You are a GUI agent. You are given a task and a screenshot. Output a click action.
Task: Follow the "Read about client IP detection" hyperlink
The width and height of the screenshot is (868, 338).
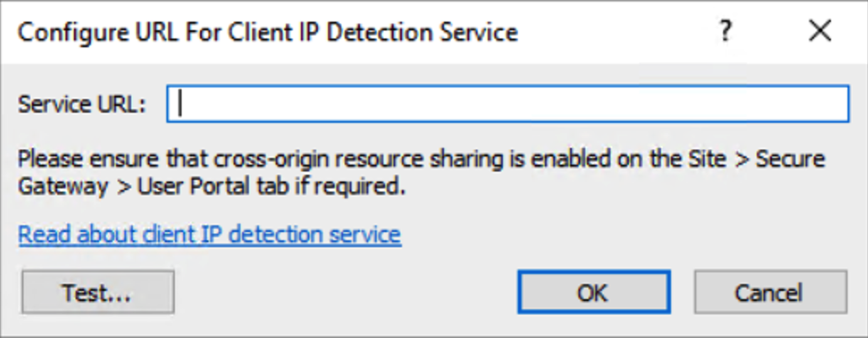point(209,233)
